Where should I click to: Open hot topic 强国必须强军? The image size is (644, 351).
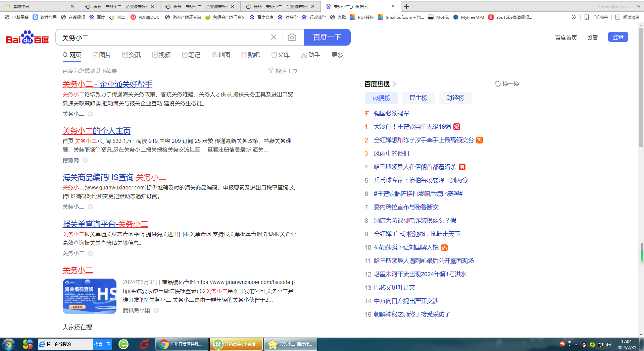[391, 113]
